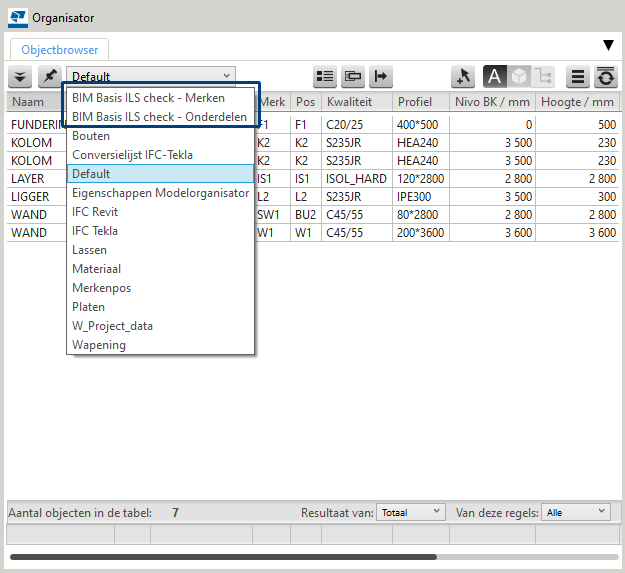Click the horizontal scrollbar at the bottom
The height and width of the screenshot is (573, 625).
[223, 557]
